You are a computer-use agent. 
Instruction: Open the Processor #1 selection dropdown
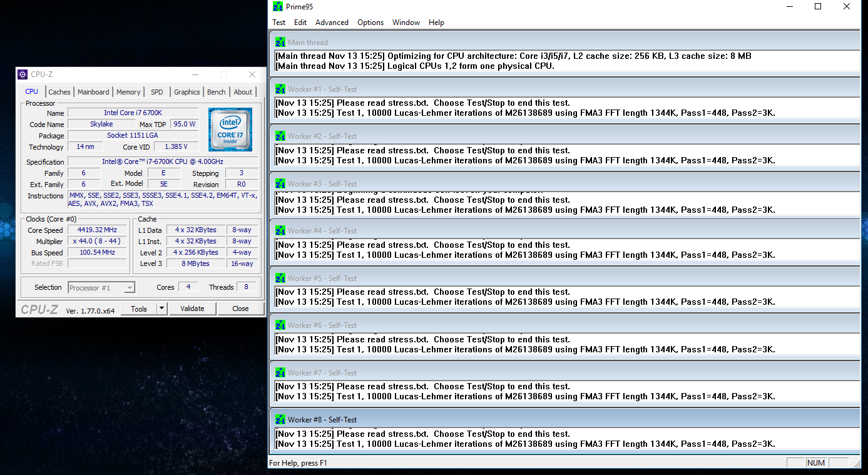(101, 288)
